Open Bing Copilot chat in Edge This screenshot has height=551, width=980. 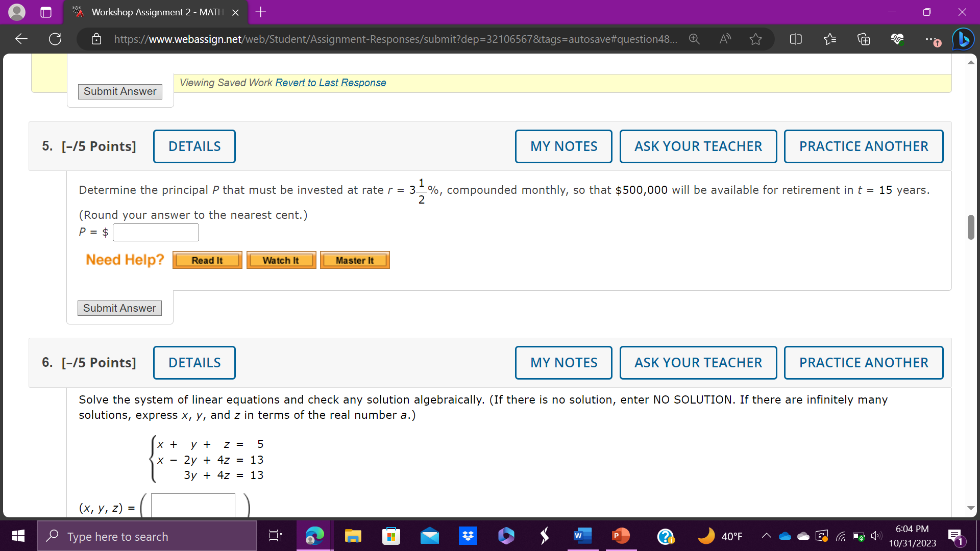pyautogui.click(x=963, y=39)
